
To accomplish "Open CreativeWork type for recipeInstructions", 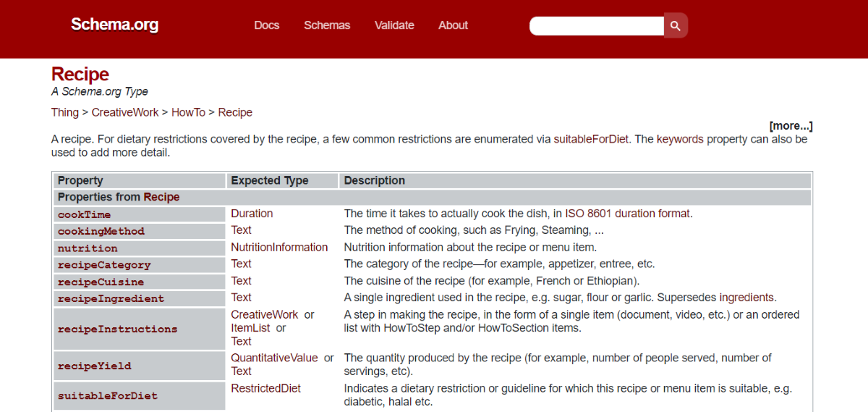I will [x=264, y=315].
